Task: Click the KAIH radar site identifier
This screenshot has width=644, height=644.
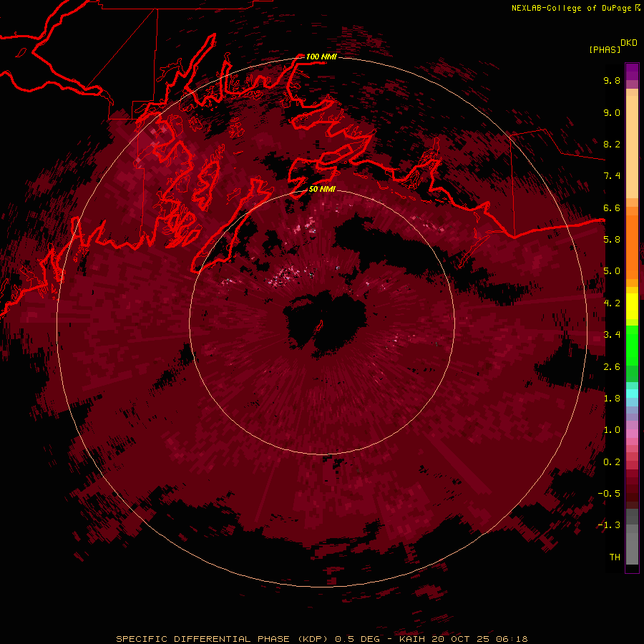Action: 412,639
